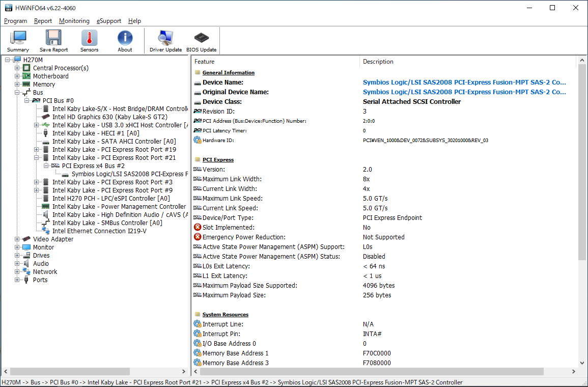Open the Report menu
The height and width of the screenshot is (387, 588).
[x=43, y=21]
